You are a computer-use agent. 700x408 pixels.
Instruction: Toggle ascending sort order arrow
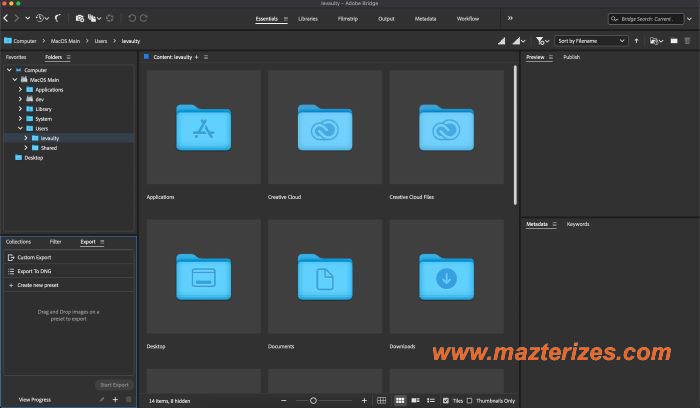coord(637,41)
